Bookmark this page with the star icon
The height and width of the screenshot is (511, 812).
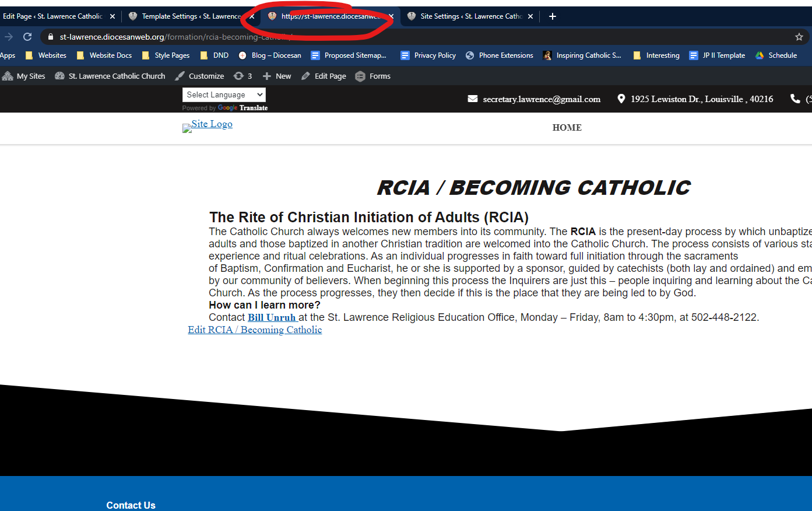tap(799, 37)
